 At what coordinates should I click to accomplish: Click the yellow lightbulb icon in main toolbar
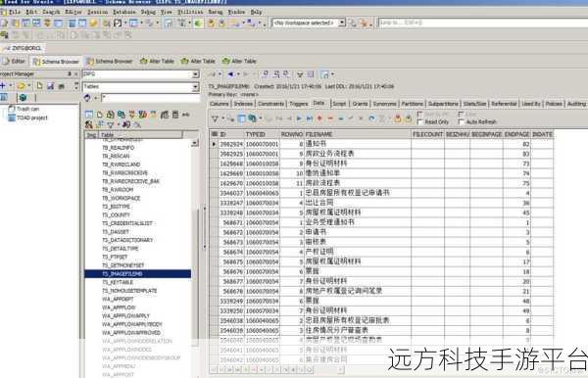[x=93, y=24]
